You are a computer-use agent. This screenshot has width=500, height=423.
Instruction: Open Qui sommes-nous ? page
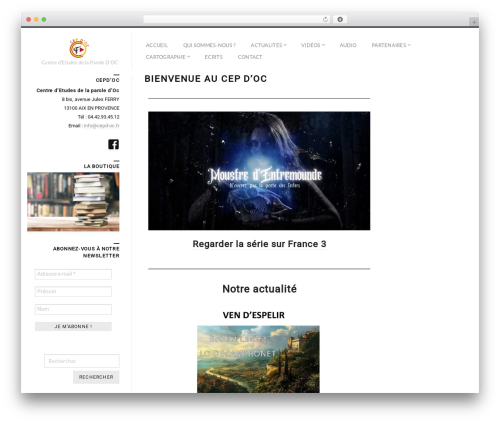[209, 45]
